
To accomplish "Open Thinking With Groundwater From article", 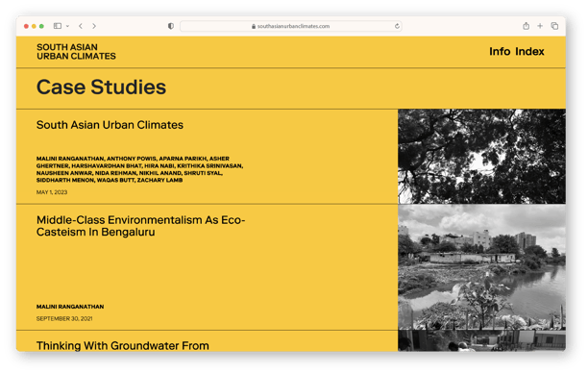I will (123, 345).
